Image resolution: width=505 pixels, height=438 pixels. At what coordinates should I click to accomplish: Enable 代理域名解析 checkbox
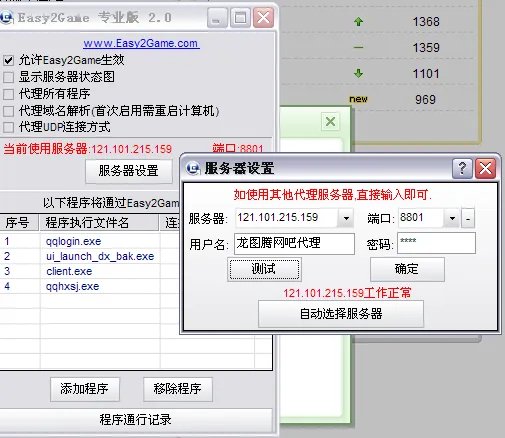pos(8,111)
